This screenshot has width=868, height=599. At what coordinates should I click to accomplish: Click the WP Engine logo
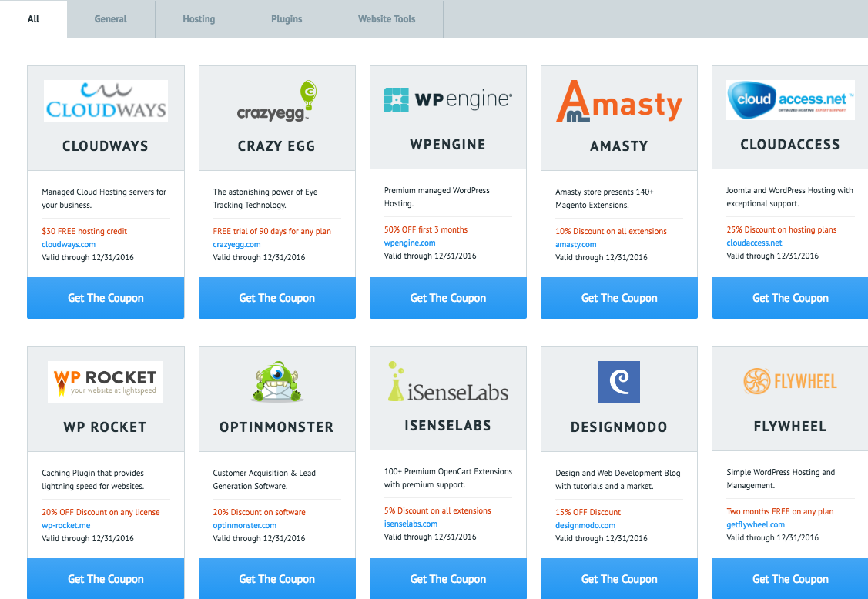tap(447, 99)
